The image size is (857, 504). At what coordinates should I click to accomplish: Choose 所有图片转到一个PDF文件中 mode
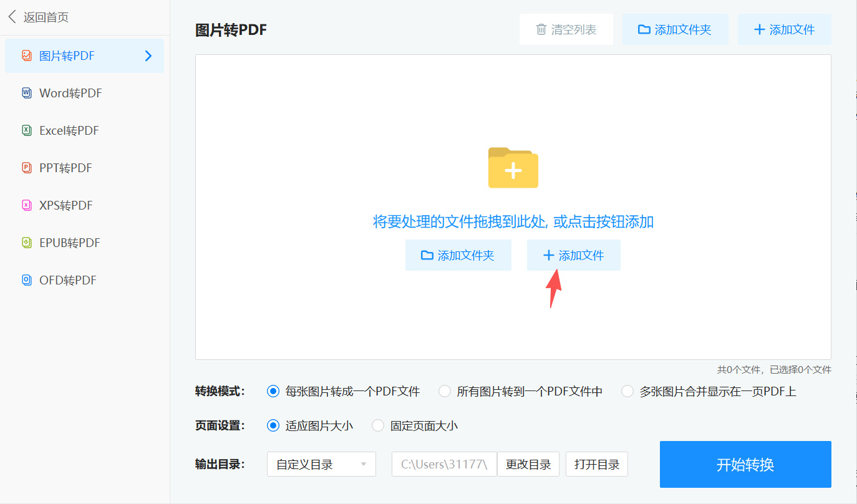pyautogui.click(x=444, y=391)
